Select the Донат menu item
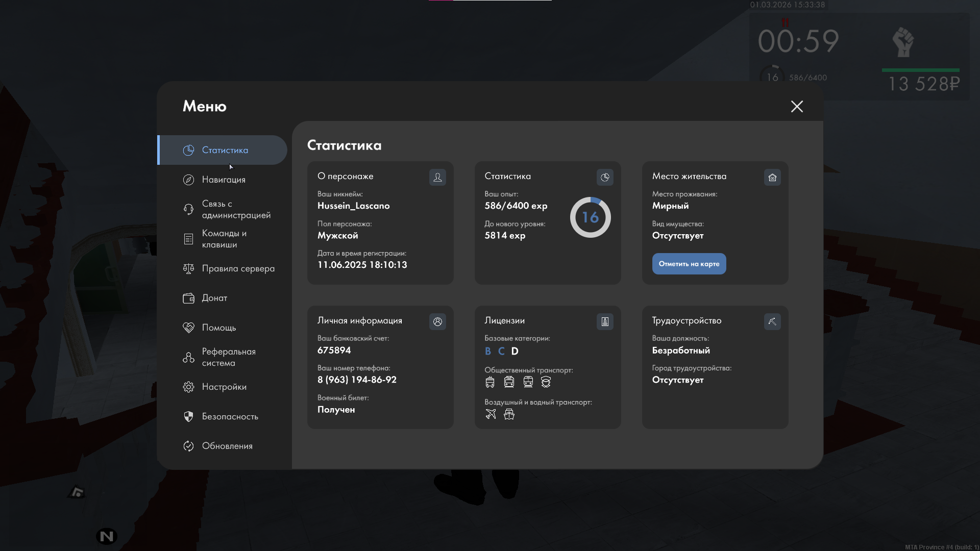980x551 pixels. 214,298
